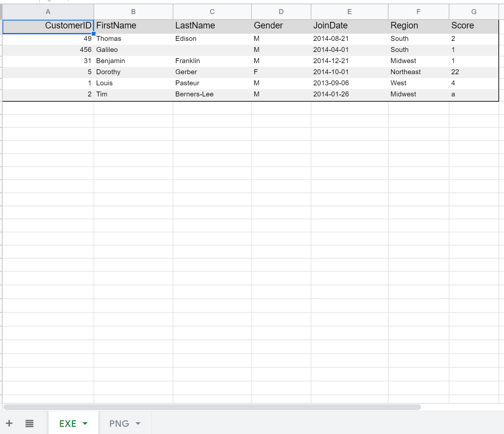Open the EXE sheet tab dropdown arrow
504x434 pixels.
click(x=85, y=423)
